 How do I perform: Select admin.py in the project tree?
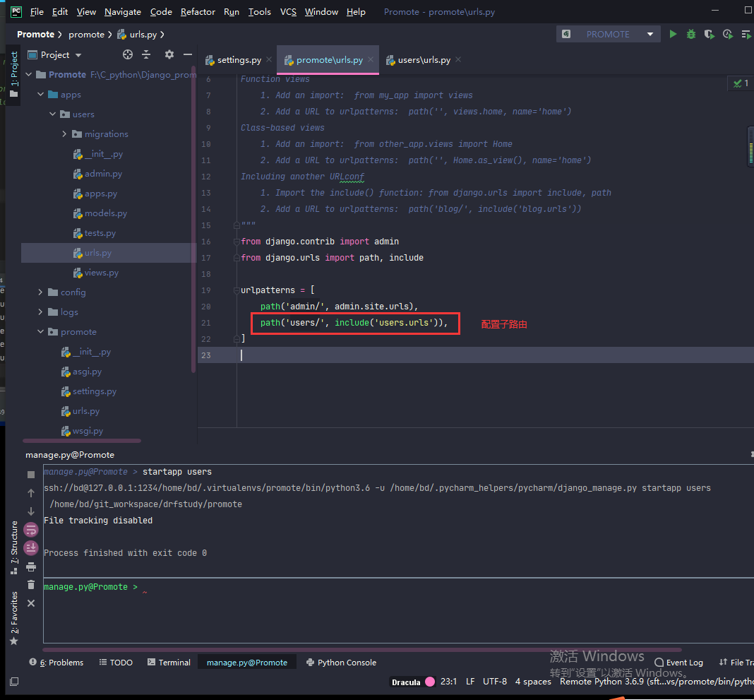(x=103, y=174)
